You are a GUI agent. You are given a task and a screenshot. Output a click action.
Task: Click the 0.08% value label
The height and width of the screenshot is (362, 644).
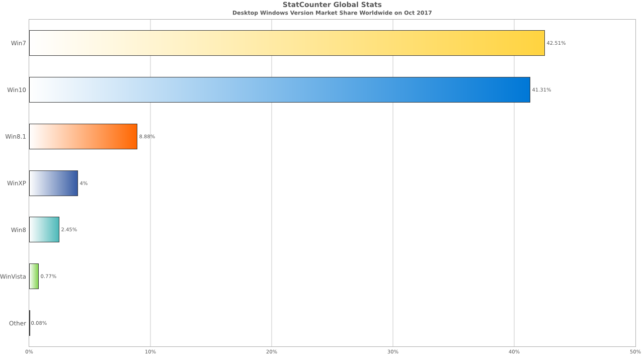point(39,323)
